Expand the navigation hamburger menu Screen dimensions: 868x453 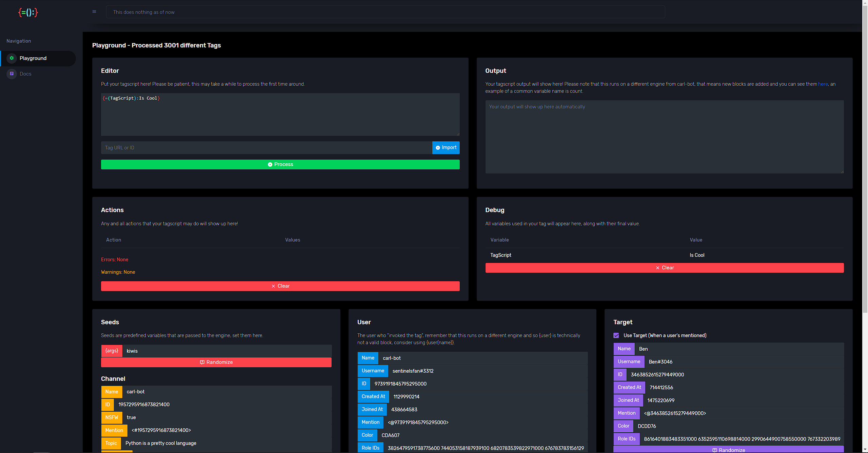pyautogui.click(x=94, y=12)
